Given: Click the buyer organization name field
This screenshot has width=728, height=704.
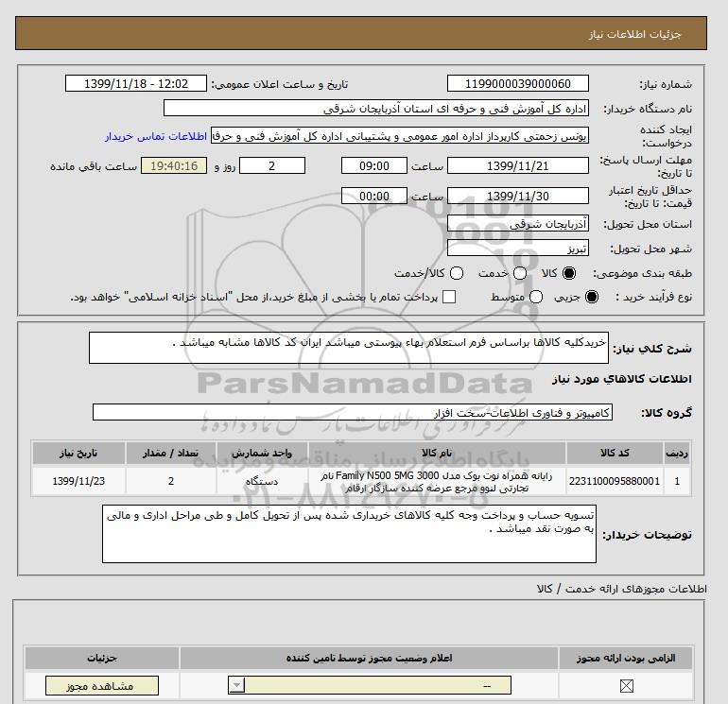Looking at the screenshot, I should 376,108.
